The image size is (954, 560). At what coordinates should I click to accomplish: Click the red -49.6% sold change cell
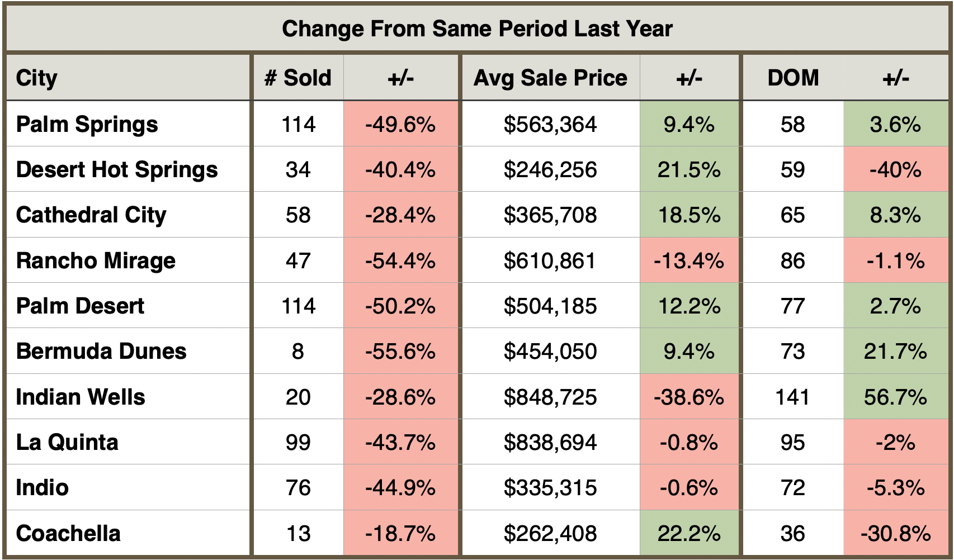400,124
